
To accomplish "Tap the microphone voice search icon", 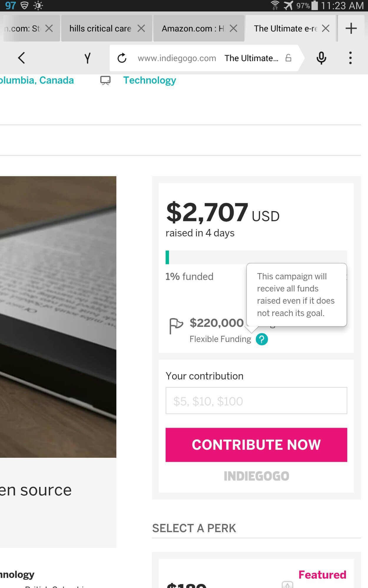I will pos(321,58).
